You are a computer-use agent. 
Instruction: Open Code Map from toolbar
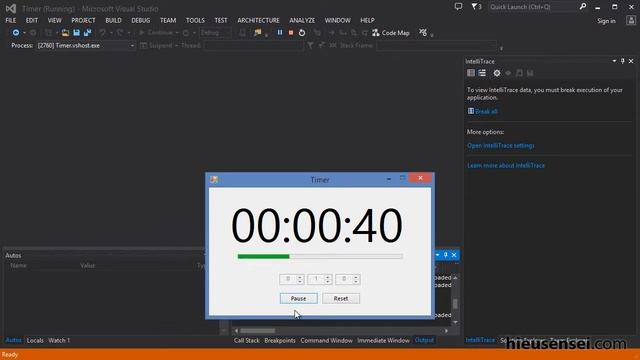(x=391, y=33)
